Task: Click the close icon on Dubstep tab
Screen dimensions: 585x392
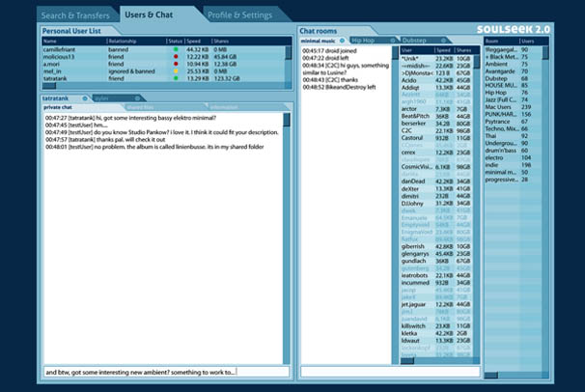Action: 443,42
